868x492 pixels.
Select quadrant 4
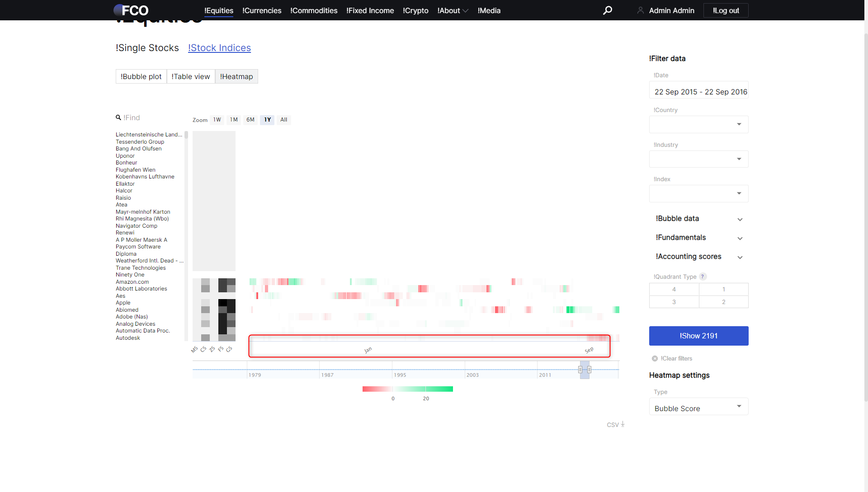click(x=674, y=289)
